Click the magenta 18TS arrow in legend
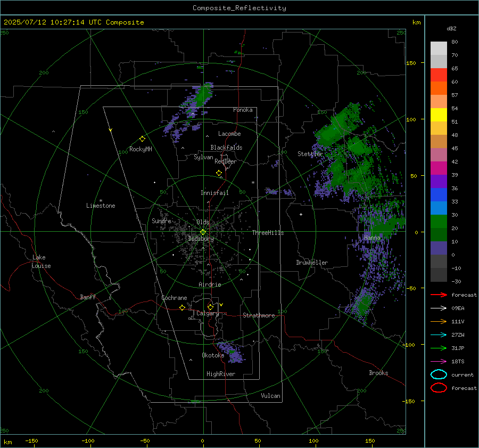 click(439, 362)
